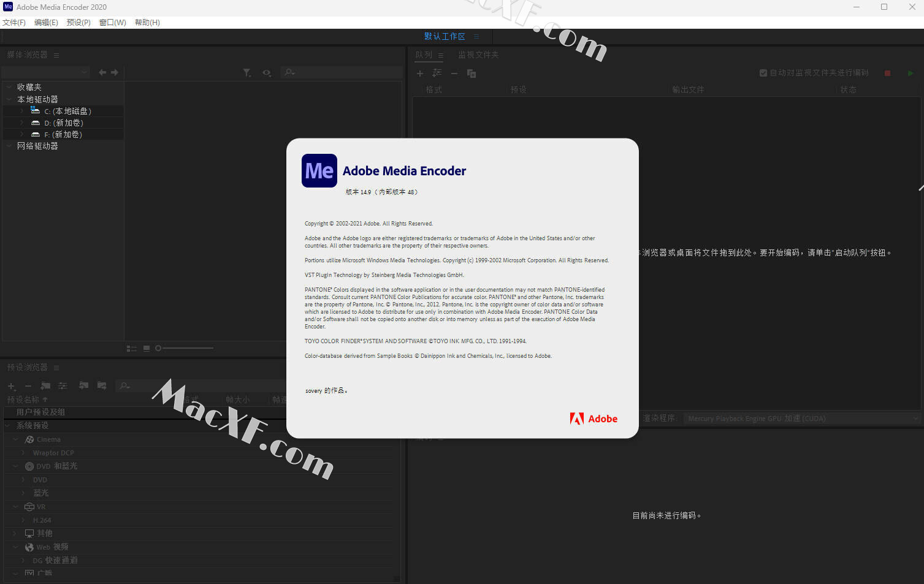Expand the C: (本地磁盘) drive
Image resolution: width=924 pixels, height=584 pixels.
point(21,111)
